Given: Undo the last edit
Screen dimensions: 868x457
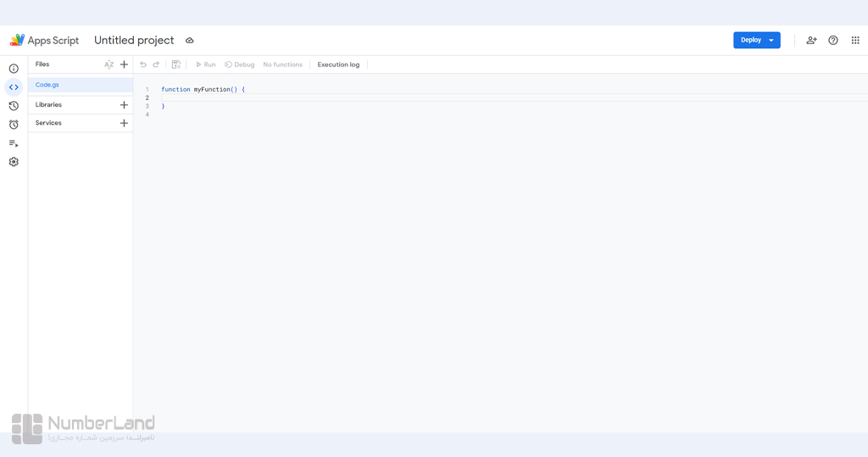Looking at the screenshot, I should [x=142, y=64].
